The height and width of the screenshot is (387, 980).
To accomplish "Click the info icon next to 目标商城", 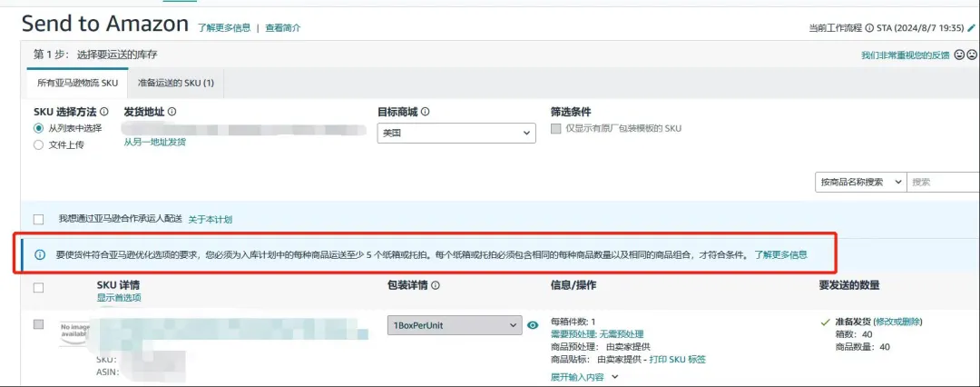I will coord(425,113).
